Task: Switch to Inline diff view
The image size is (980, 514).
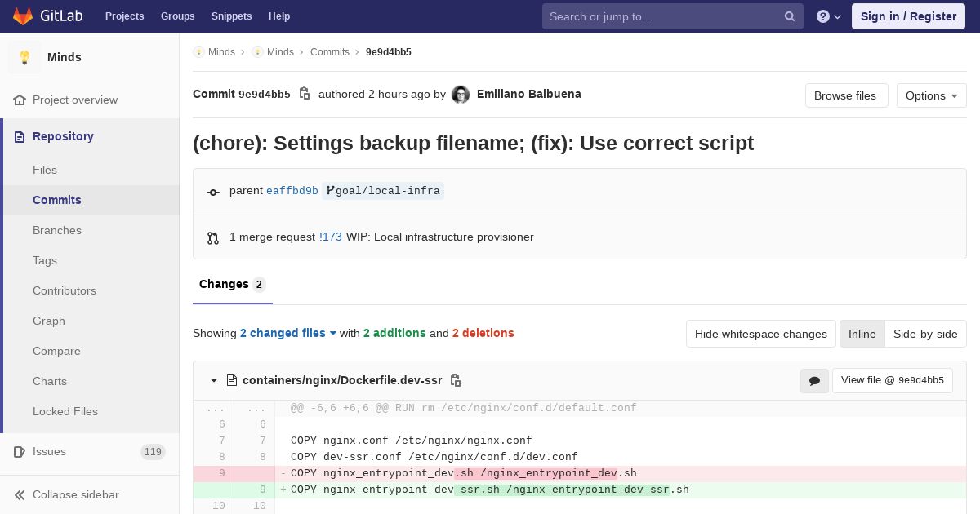Action: [x=862, y=334]
